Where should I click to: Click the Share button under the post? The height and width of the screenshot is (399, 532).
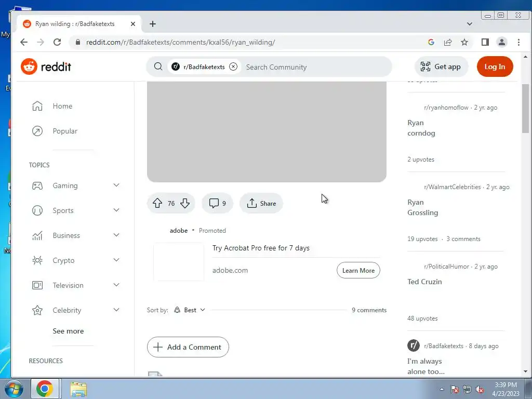pyautogui.click(x=261, y=203)
